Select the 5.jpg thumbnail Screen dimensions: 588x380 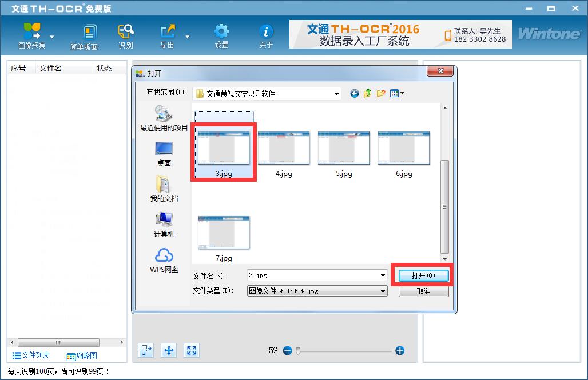(344, 149)
